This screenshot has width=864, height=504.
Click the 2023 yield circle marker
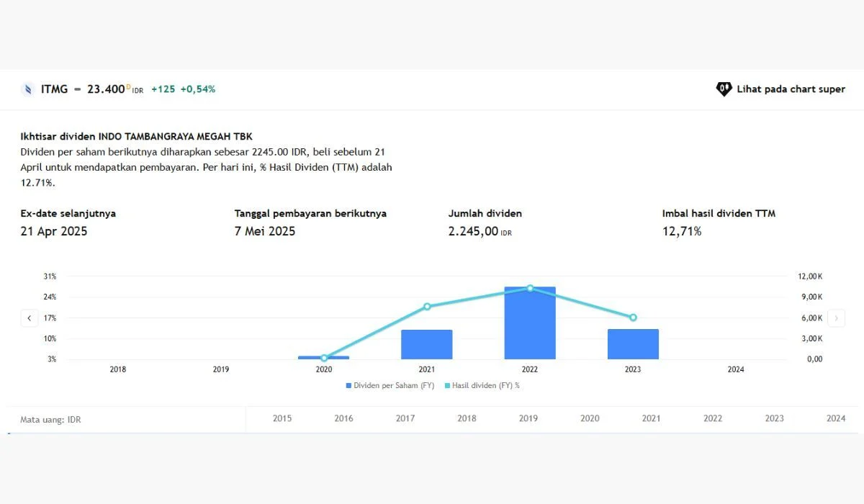[x=633, y=317]
